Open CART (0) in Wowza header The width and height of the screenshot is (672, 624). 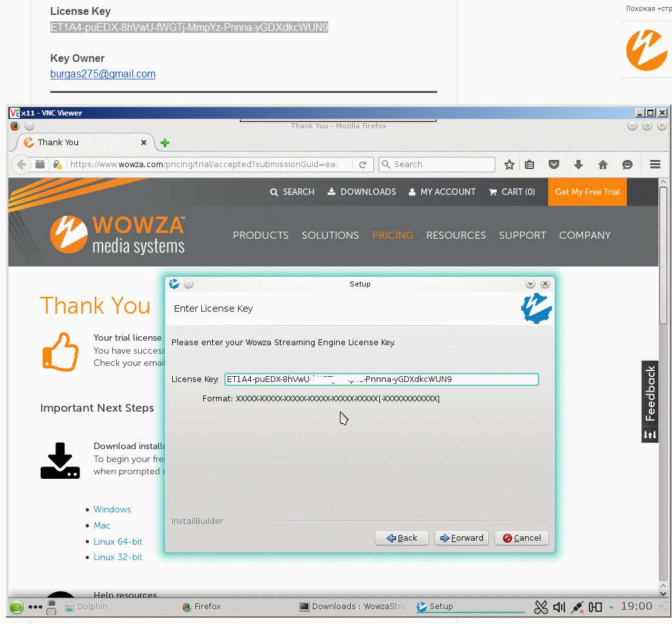511,192
